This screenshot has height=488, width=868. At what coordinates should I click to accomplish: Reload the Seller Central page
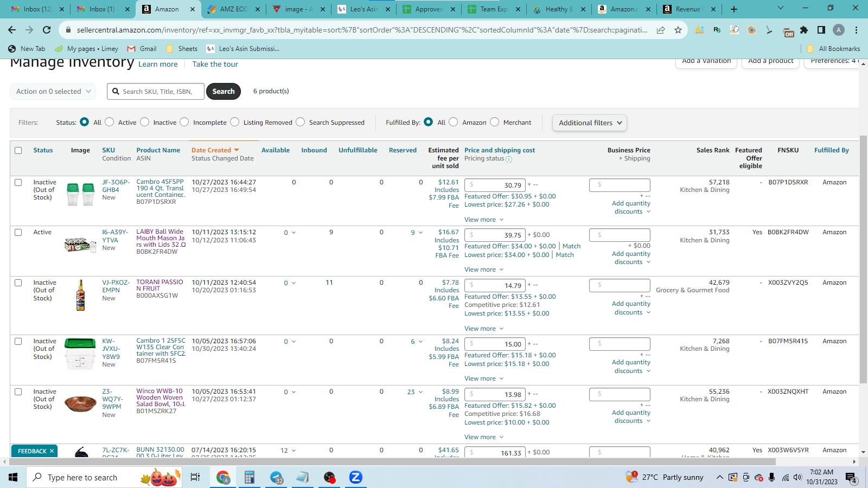pos(47,30)
